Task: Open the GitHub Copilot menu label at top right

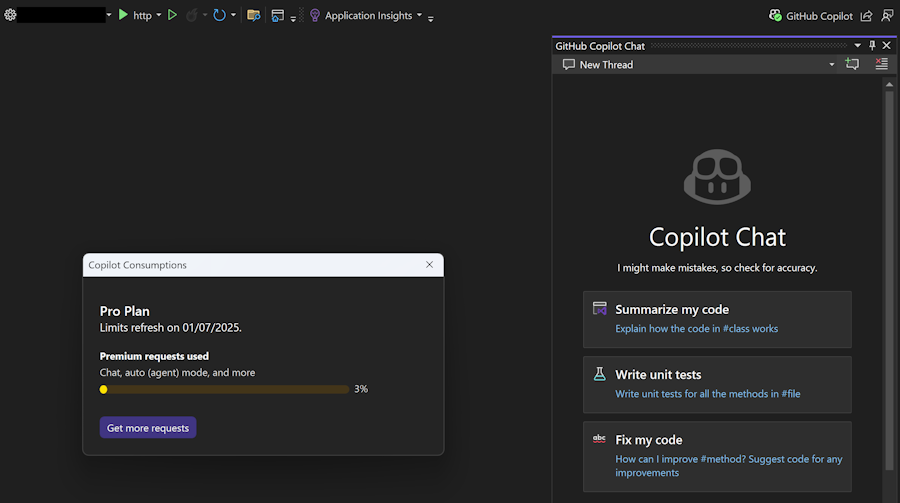Action: 819,16
